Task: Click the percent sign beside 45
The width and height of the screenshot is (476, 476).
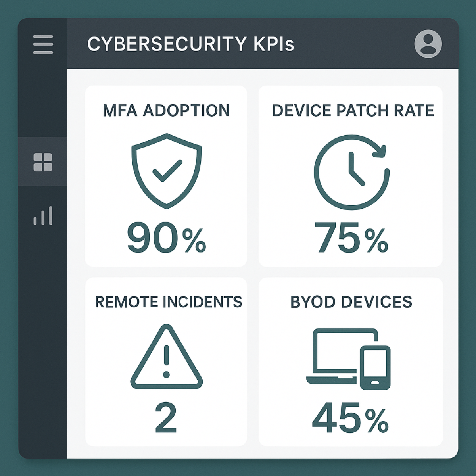Action: (377, 420)
